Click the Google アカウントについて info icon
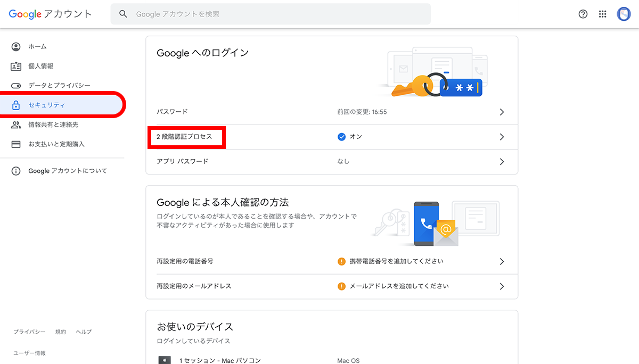Viewport: 639px width, 364px height. pyautogui.click(x=16, y=171)
